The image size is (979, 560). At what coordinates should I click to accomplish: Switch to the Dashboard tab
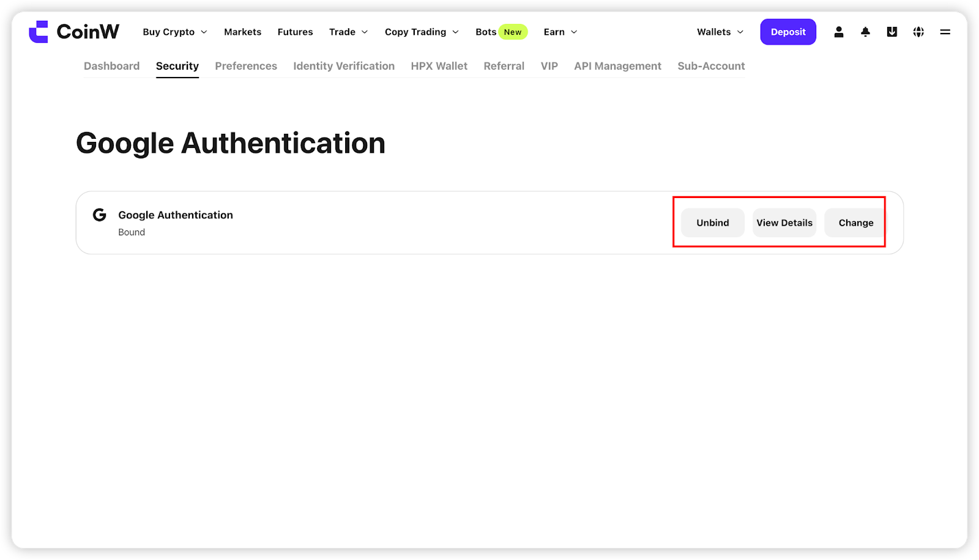(111, 66)
